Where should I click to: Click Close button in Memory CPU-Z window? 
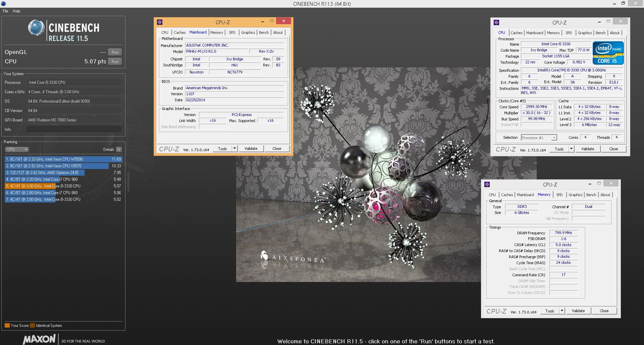pyautogui.click(x=604, y=311)
